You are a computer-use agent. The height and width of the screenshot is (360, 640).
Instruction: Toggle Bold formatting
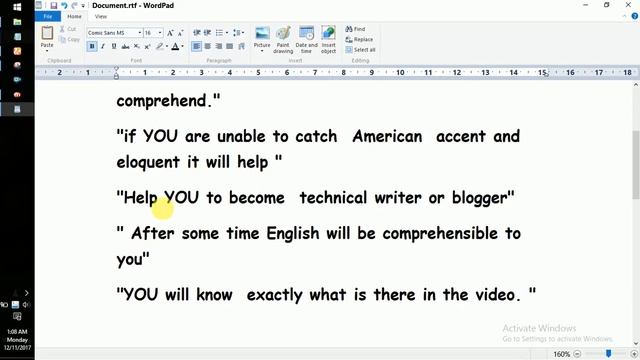pos(92,47)
